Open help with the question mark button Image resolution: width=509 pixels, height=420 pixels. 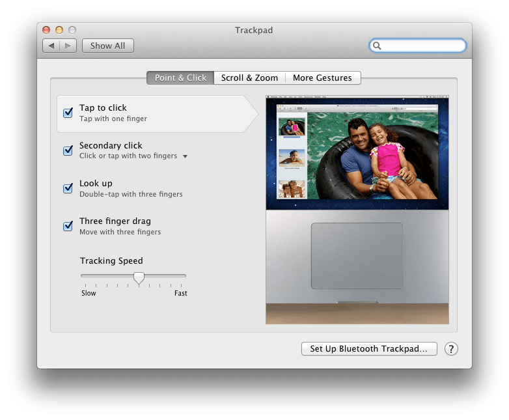point(451,349)
